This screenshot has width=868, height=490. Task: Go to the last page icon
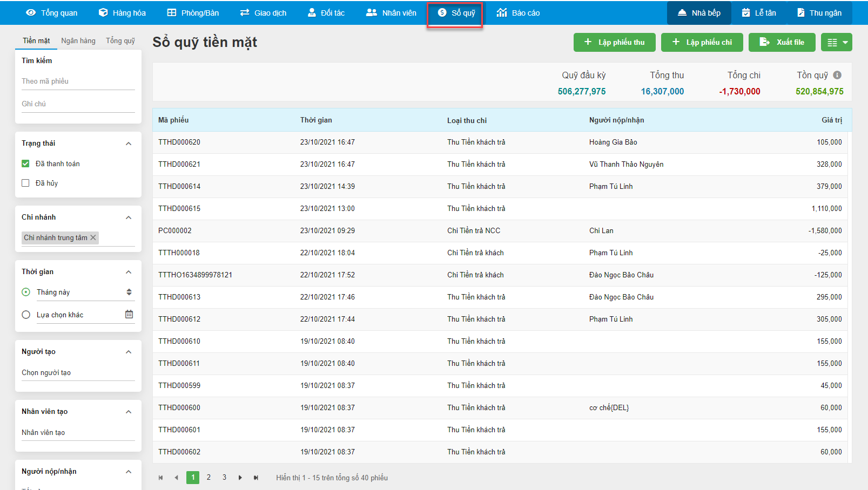256,478
